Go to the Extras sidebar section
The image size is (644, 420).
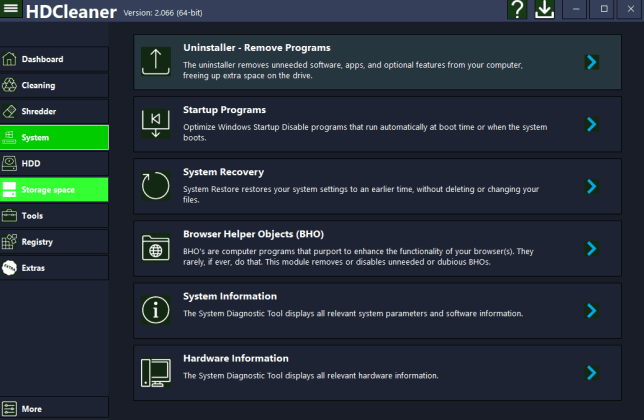click(54, 267)
